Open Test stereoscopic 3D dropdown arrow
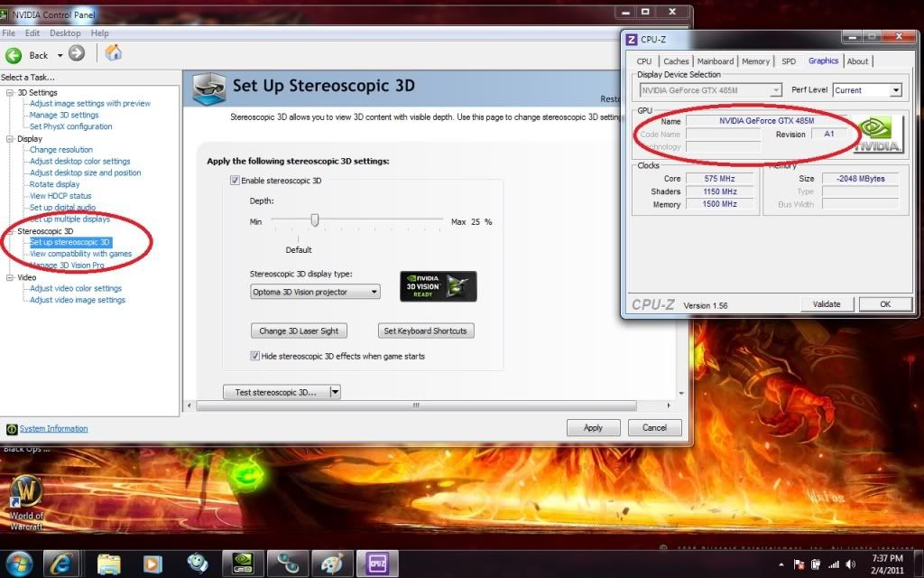 coord(335,392)
